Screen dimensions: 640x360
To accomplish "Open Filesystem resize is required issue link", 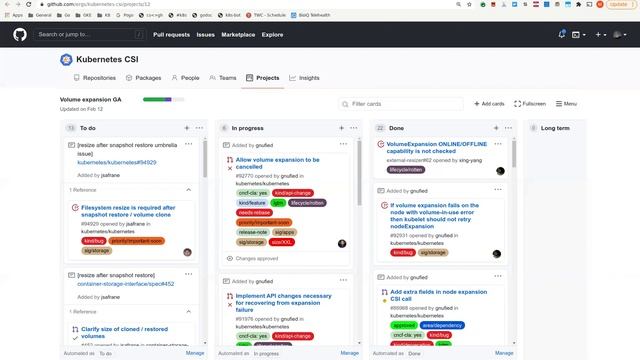I will pos(128,211).
